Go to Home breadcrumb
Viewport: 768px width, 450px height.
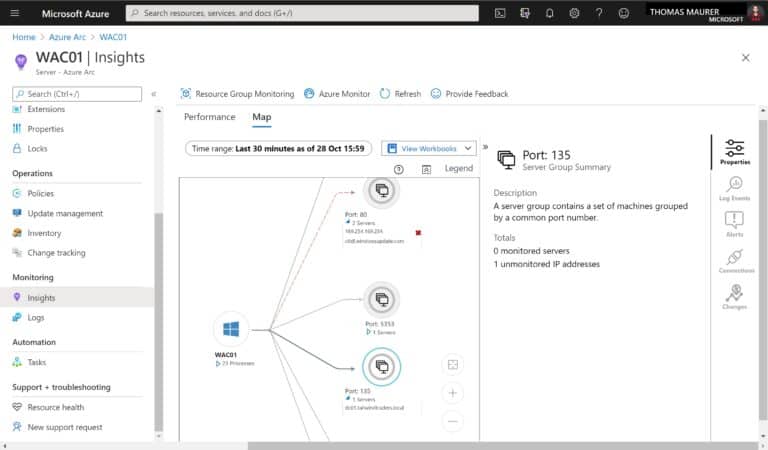click(24, 37)
